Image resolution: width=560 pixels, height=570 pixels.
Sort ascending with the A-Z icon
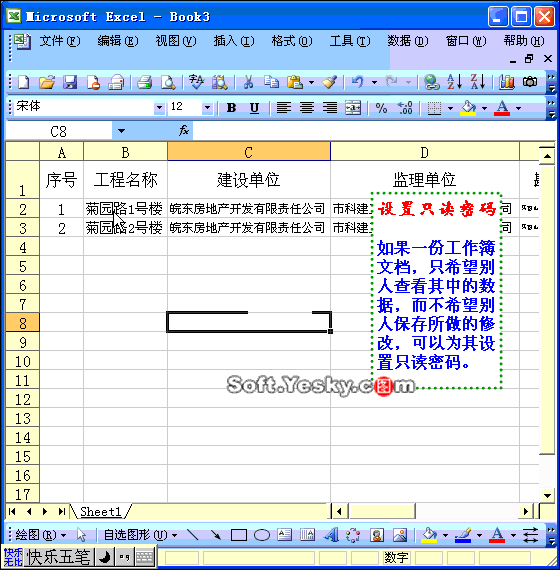[454, 82]
